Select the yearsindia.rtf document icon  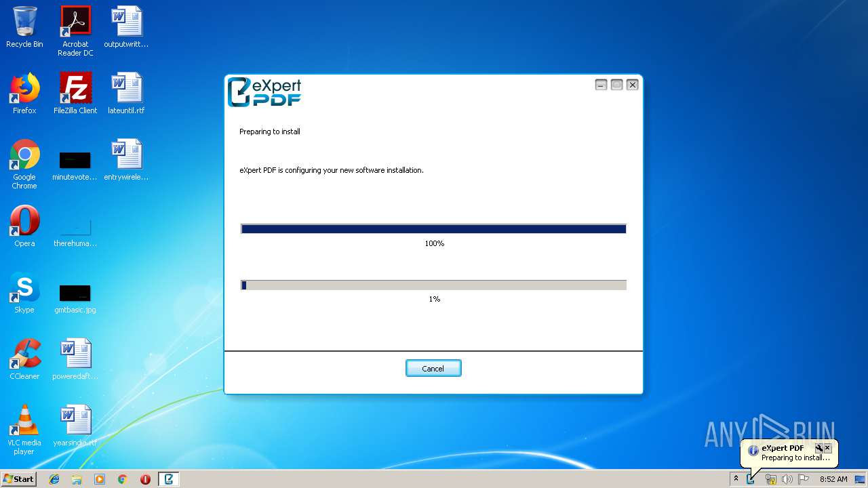point(75,426)
